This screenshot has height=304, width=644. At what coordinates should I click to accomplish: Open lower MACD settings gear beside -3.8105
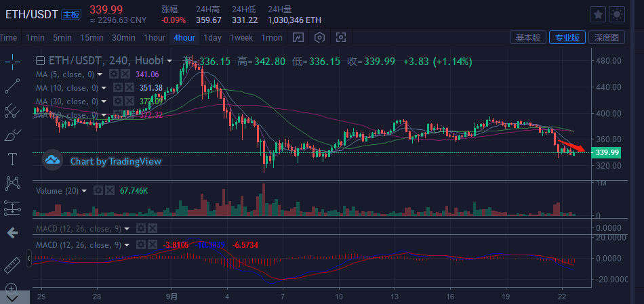click(x=141, y=245)
